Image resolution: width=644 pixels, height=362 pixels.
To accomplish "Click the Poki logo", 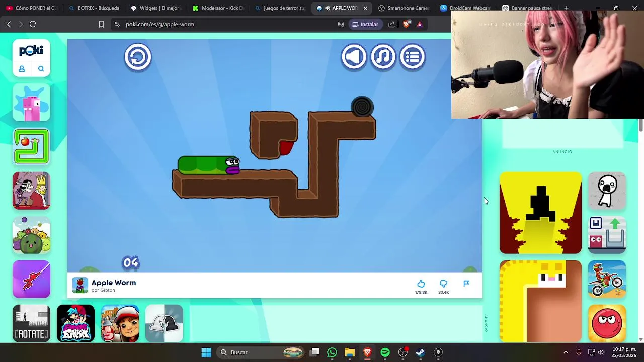I will point(31,51).
